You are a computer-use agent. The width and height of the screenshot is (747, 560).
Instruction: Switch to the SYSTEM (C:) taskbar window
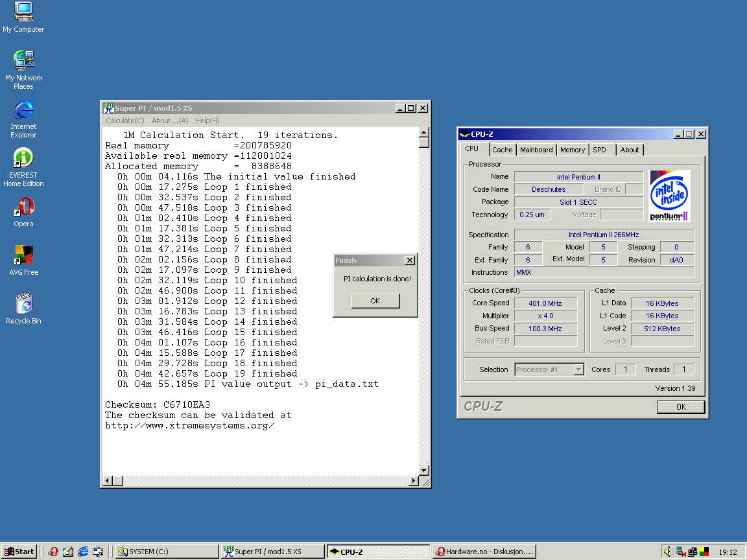tap(166, 552)
